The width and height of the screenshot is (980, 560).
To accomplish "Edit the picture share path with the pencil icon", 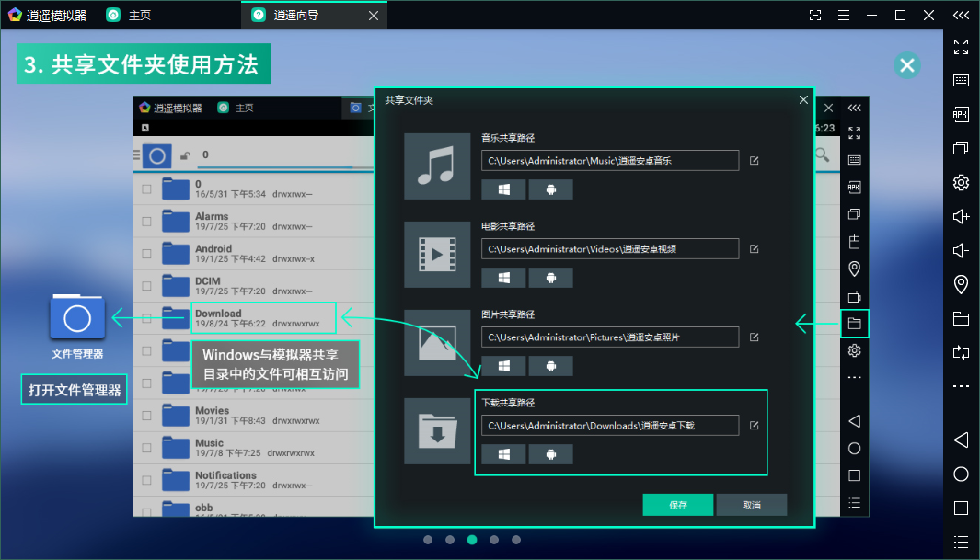I will (755, 337).
